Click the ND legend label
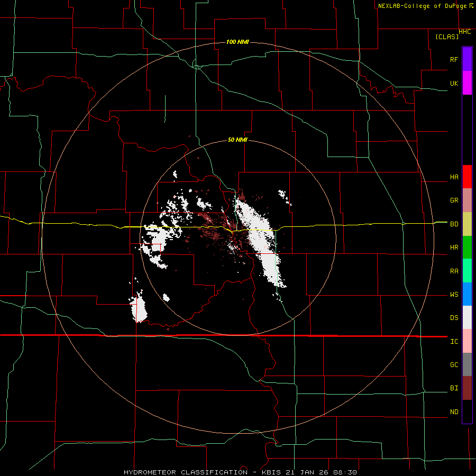Viewport: 476px width, 476px height. coord(454,412)
